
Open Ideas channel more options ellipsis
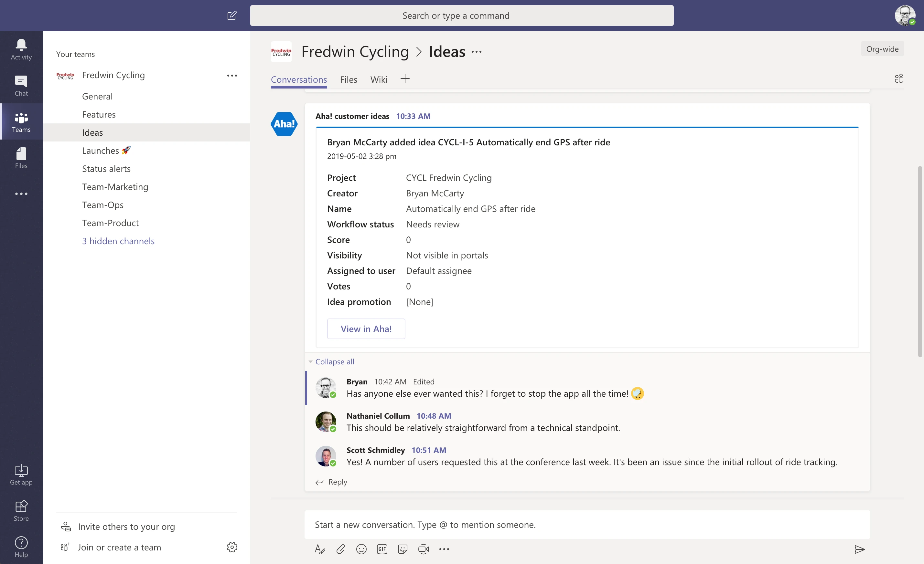pos(476,52)
